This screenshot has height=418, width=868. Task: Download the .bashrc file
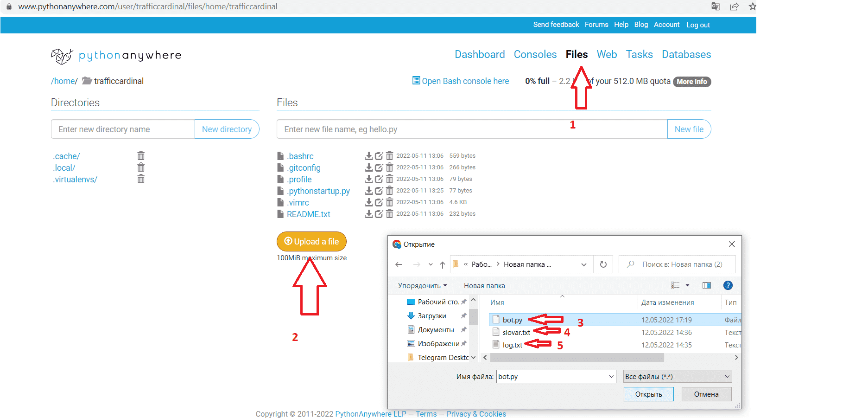[369, 156]
